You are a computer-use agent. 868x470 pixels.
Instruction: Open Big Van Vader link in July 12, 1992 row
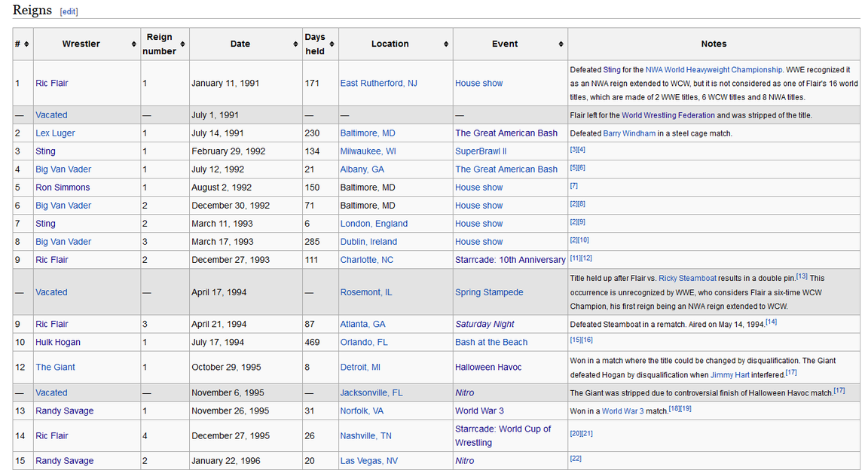(63, 169)
